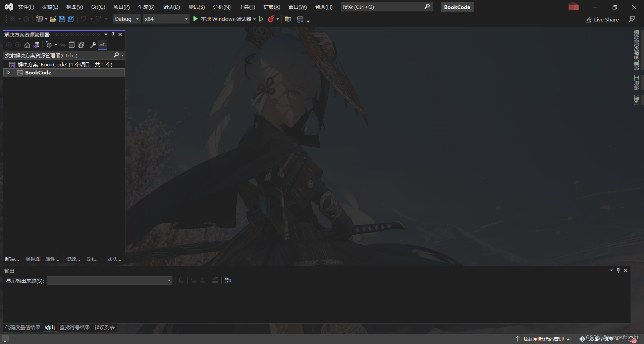Toggle word wrap in Output panel
The width and height of the screenshot is (644, 344).
[x=228, y=280]
